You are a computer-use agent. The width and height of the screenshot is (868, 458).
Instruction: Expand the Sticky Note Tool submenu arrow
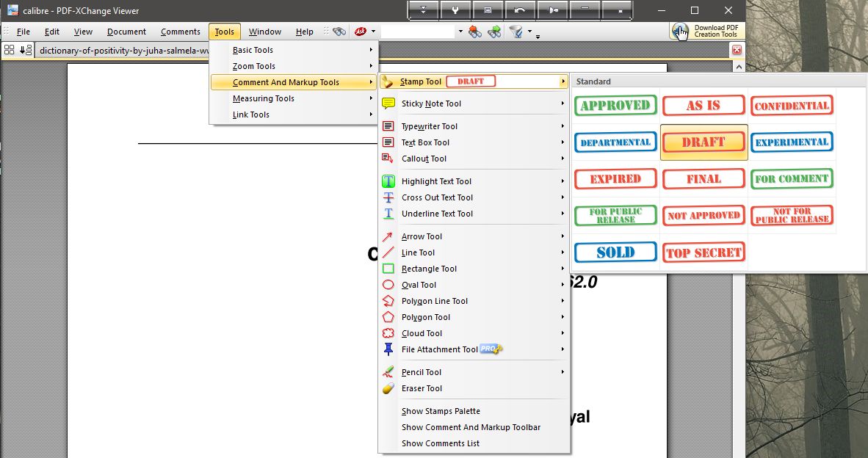click(563, 103)
